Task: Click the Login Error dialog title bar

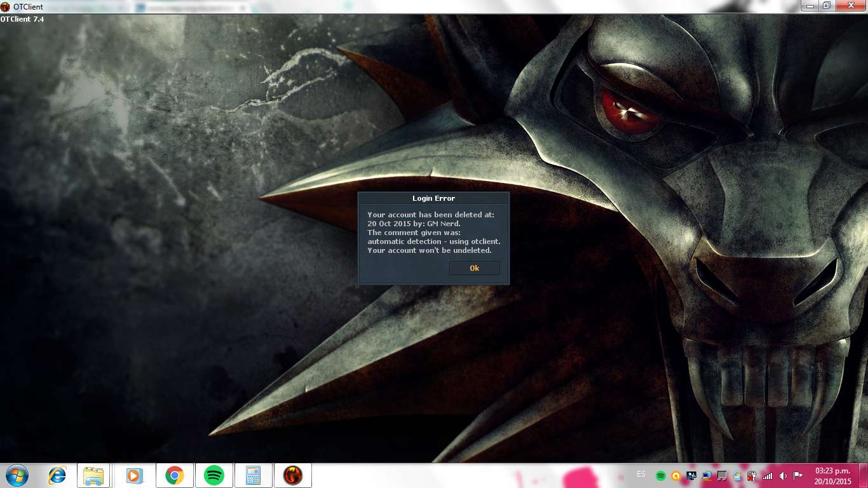Action: coord(433,198)
